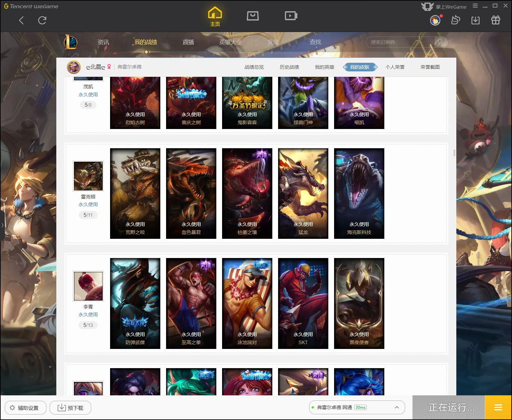Open 我的英雄 sub-tab
This screenshot has height=420, width=512.
pos(324,67)
